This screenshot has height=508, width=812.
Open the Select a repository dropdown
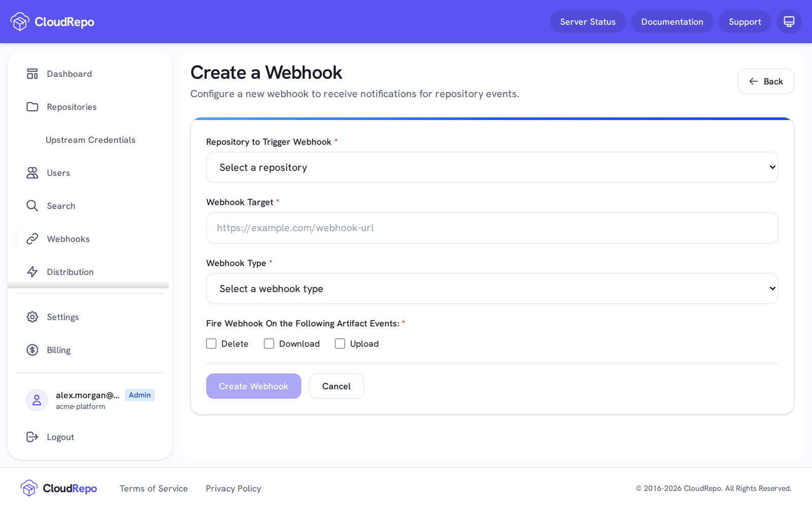[492, 168]
